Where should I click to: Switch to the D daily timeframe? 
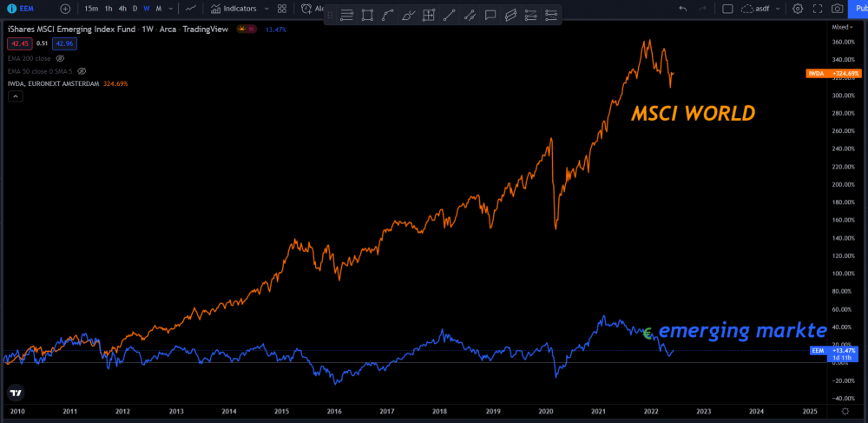[x=135, y=9]
